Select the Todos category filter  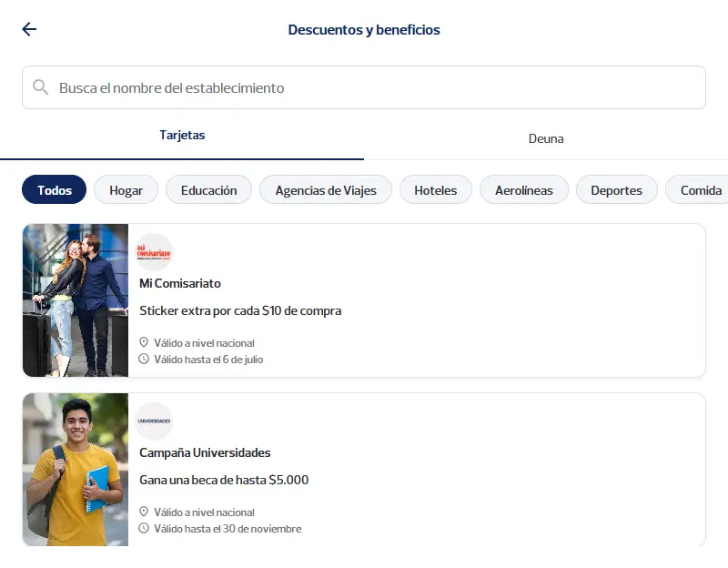pyautogui.click(x=55, y=189)
